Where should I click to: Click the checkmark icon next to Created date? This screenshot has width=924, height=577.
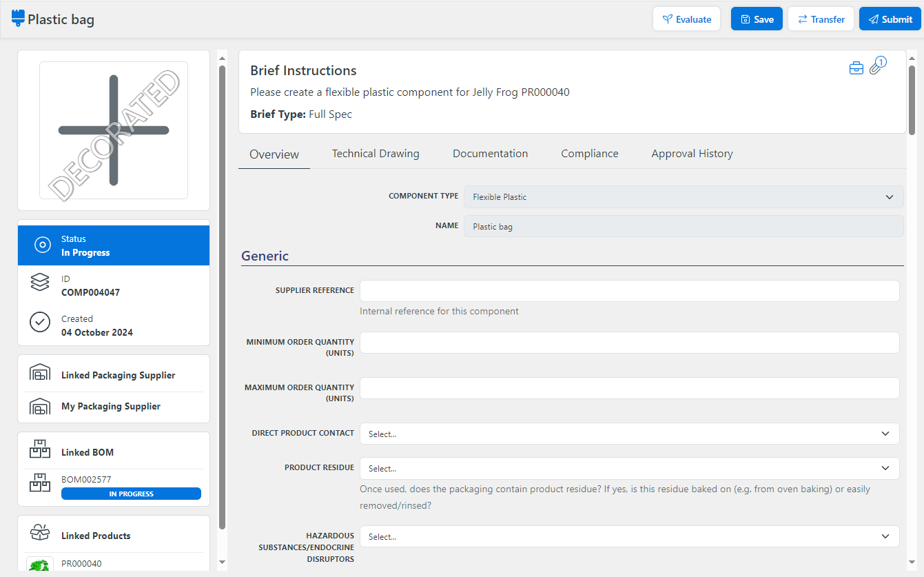(39, 321)
